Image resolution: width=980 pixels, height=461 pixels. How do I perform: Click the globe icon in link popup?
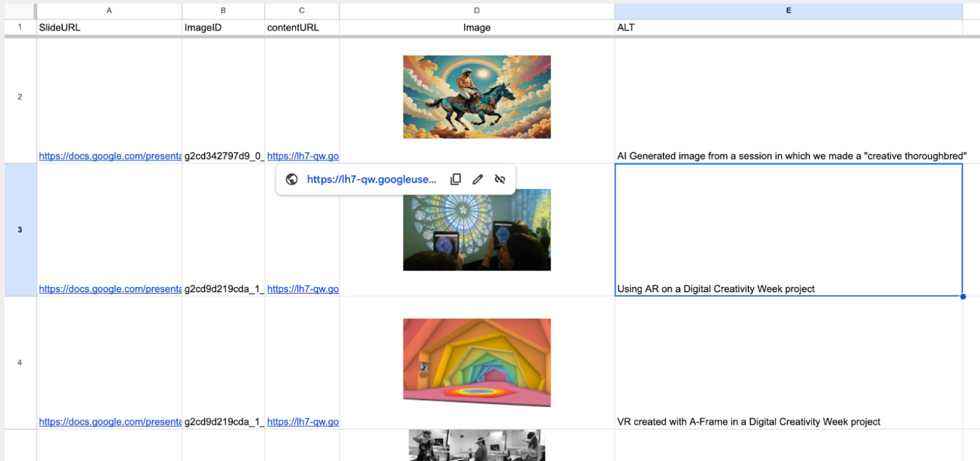pos(292,179)
